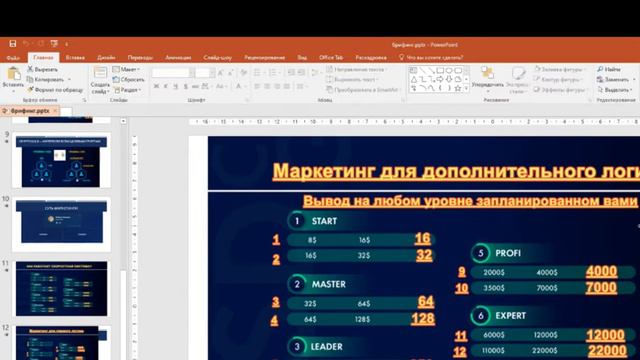Expand the shapes gallery with More arrow
The width and height of the screenshot is (640, 360).
pyautogui.click(x=466, y=89)
